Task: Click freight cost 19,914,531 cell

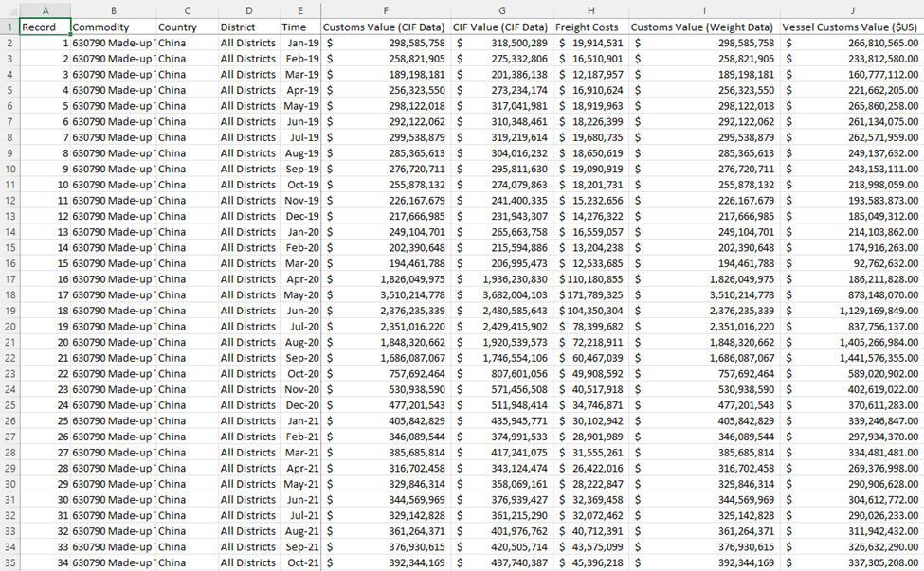Action: tap(590, 43)
